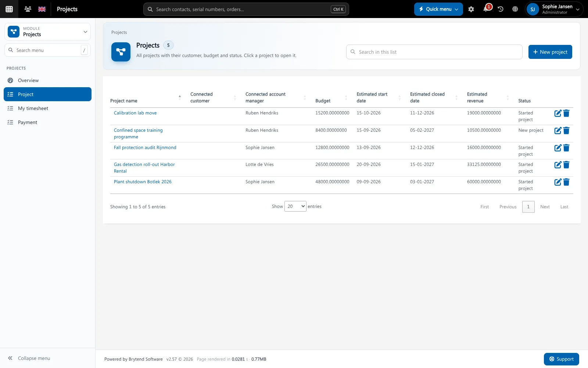Click the globe icon in top bar
588x368 pixels.
coord(515,9)
